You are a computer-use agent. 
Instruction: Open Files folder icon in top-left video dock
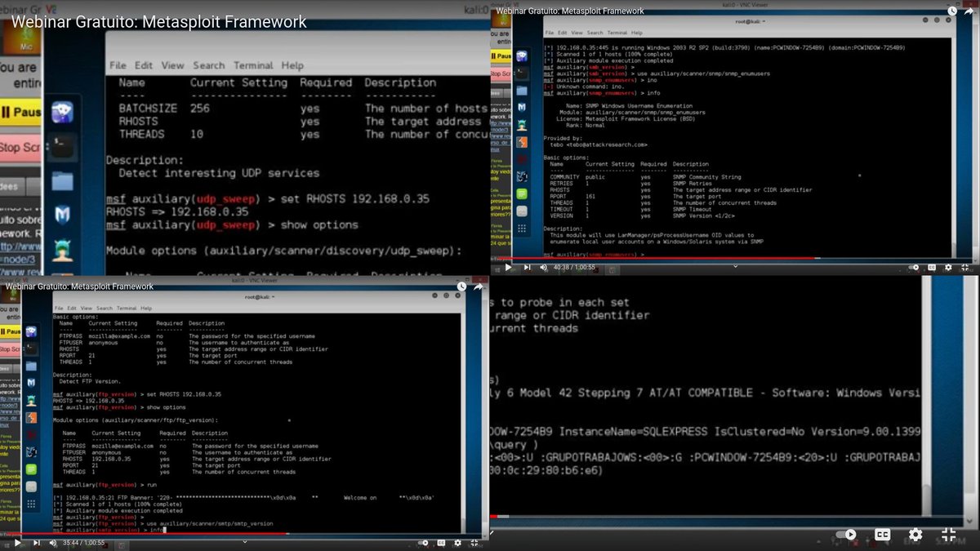(x=62, y=181)
